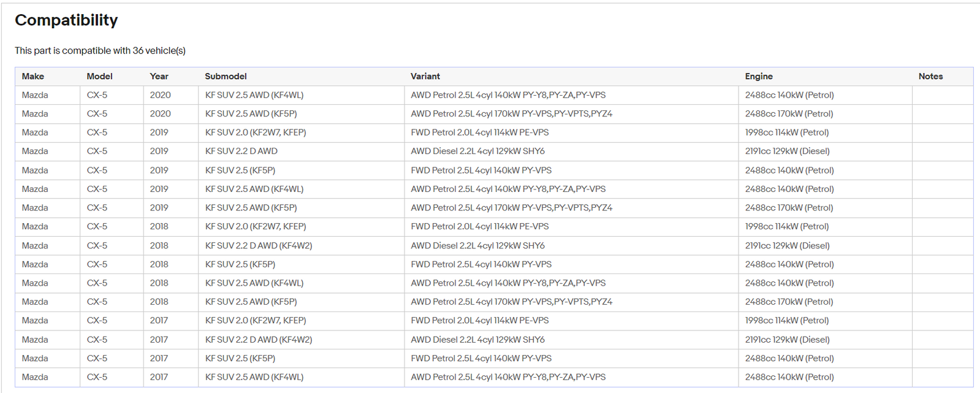Image resolution: width=980 pixels, height=393 pixels.
Task: Select 'This part is compatible with 36 vehicle(s)' text
Action: pos(100,51)
